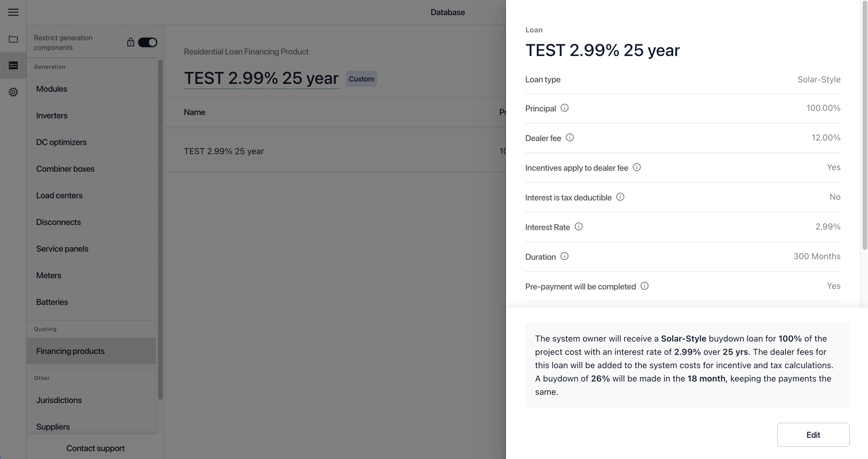Click the lock icon beside restrict toggle
The image size is (868, 459).
tap(130, 42)
